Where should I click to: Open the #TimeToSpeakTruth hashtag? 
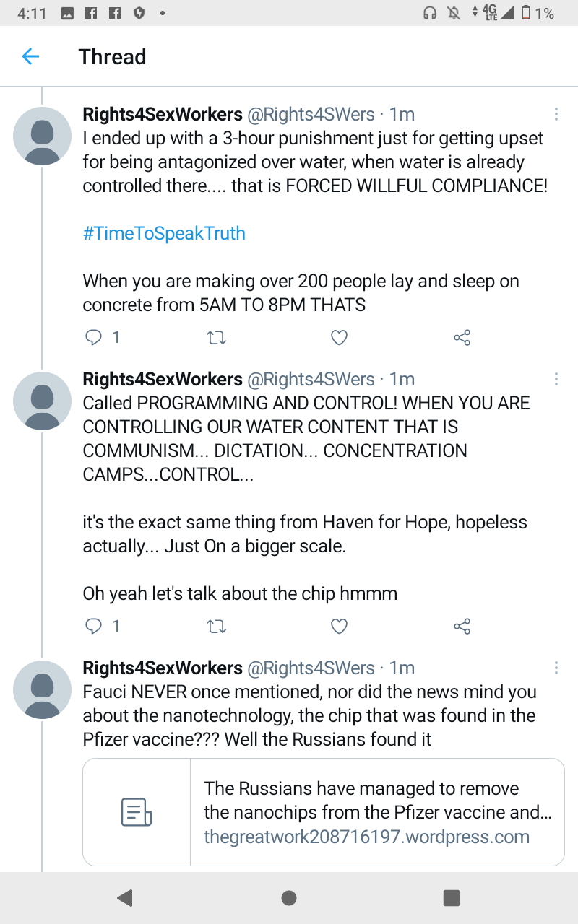(x=164, y=233)
